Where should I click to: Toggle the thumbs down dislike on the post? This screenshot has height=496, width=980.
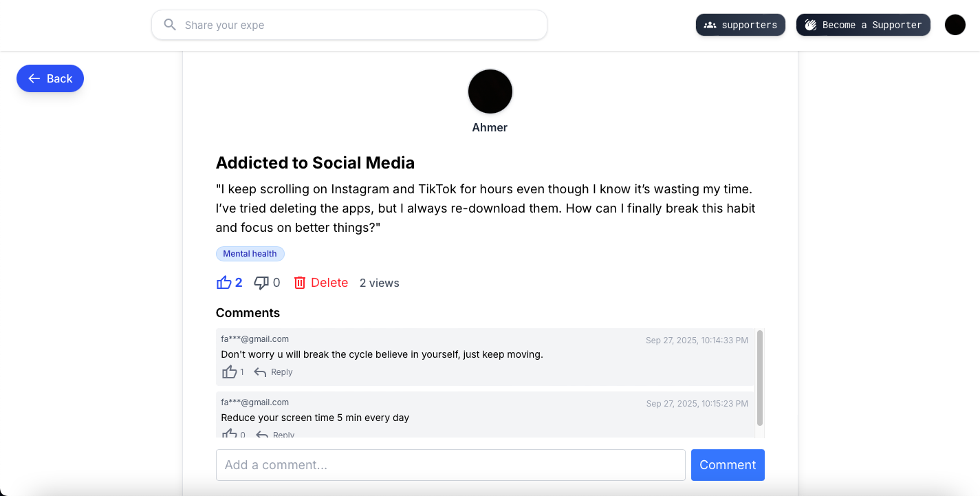click(x=261, y=283)
